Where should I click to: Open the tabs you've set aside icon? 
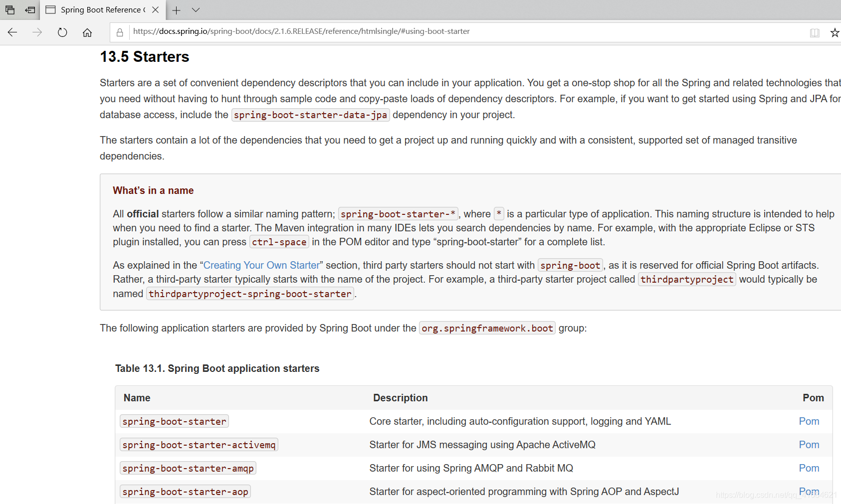(x=10, y=10)
